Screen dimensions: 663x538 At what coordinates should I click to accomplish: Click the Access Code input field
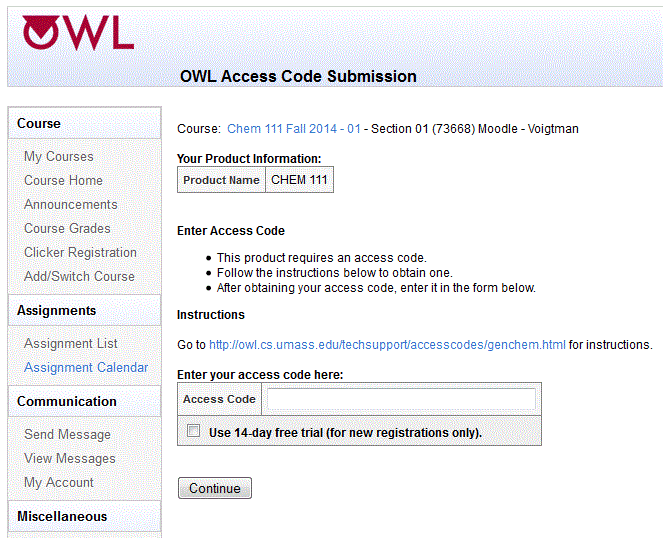pos(401,399)
